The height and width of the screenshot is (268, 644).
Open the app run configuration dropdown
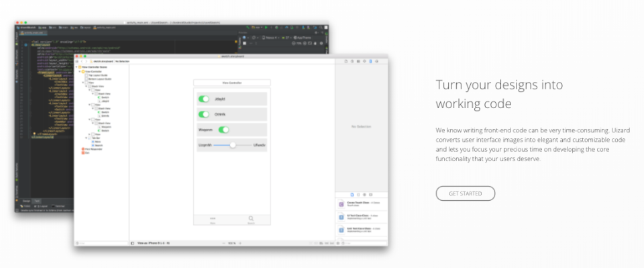tap(257, 28)
